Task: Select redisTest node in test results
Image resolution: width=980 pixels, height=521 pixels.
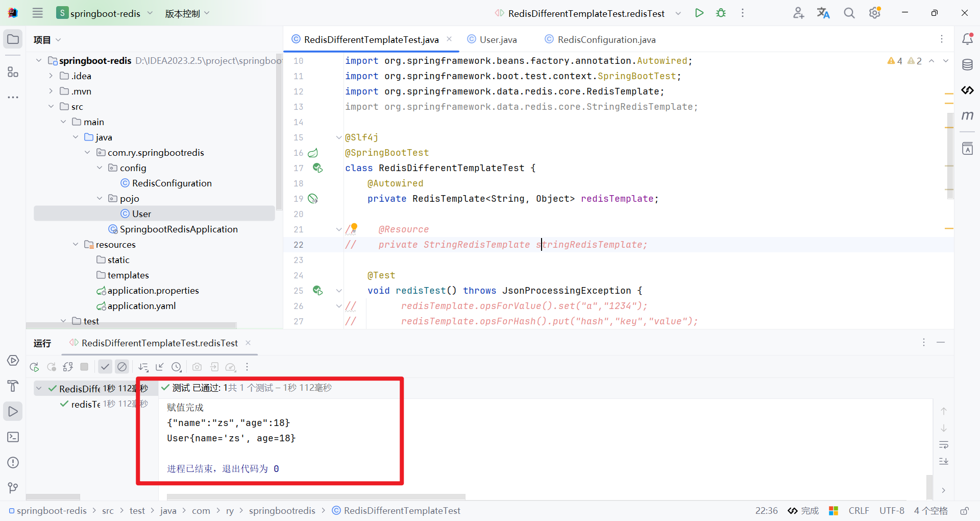Action: [x=85, y=404]
